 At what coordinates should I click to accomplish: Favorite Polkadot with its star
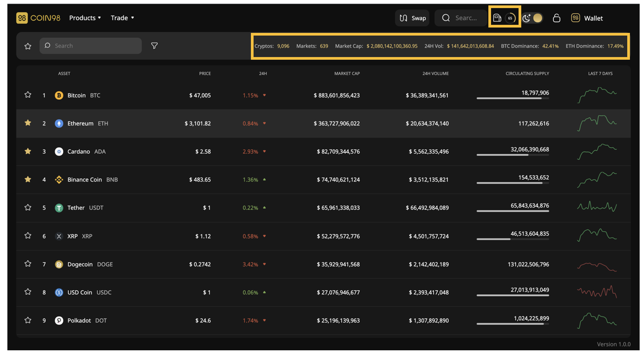(28, 320)
